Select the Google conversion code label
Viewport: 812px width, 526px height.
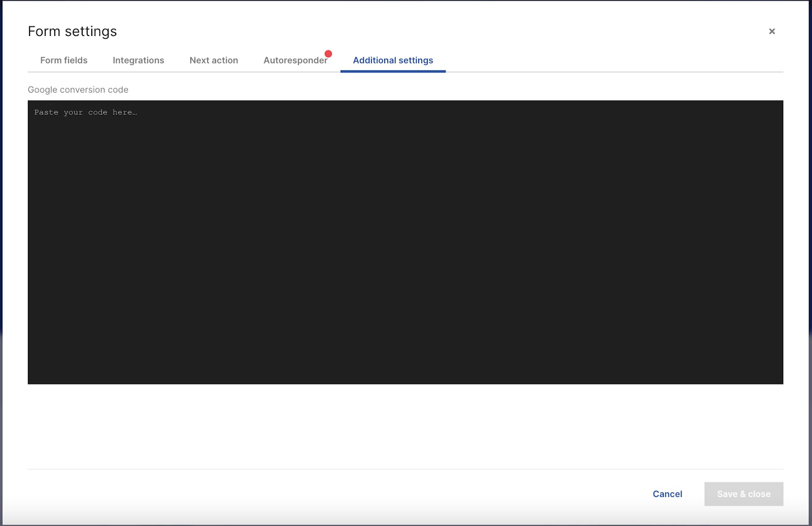78,89
